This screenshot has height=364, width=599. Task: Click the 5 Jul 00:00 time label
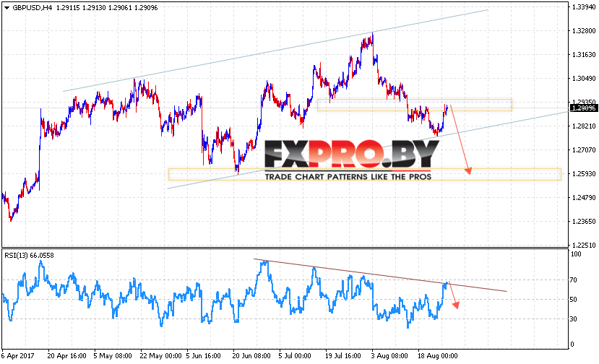pos(295,356)
